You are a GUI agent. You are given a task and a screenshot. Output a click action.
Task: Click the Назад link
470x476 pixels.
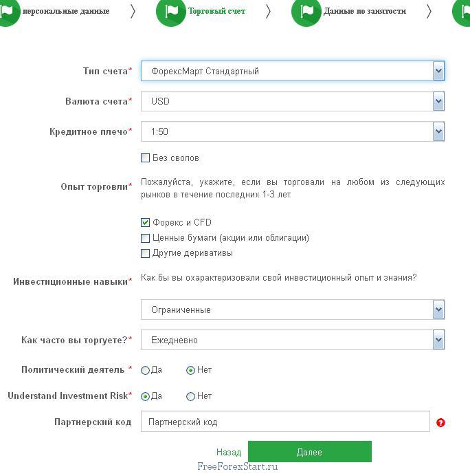(229, 452)
